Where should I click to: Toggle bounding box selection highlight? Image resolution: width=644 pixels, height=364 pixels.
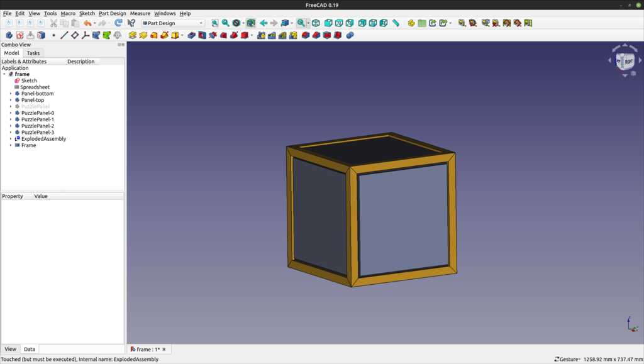pyautogui.click(x=251, y=23)
